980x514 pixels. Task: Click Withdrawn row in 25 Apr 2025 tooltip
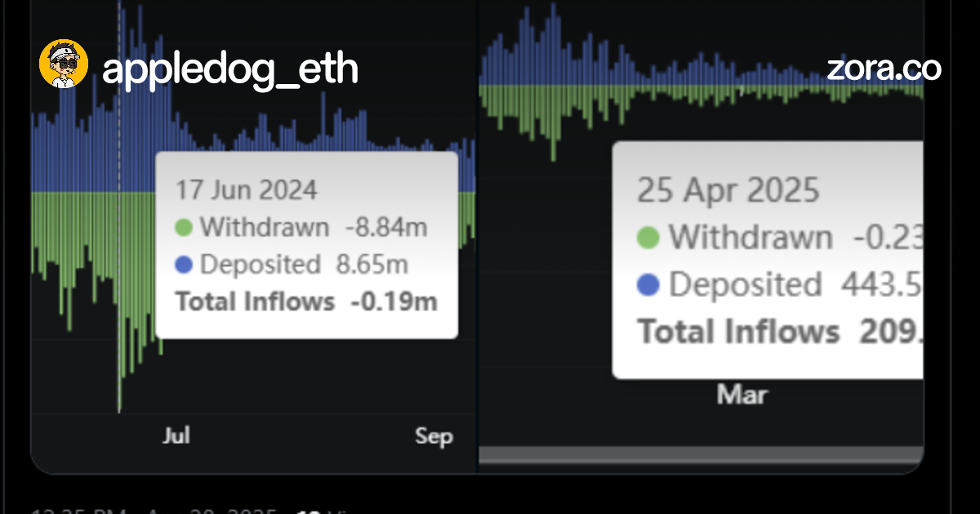tap(751, 238)
